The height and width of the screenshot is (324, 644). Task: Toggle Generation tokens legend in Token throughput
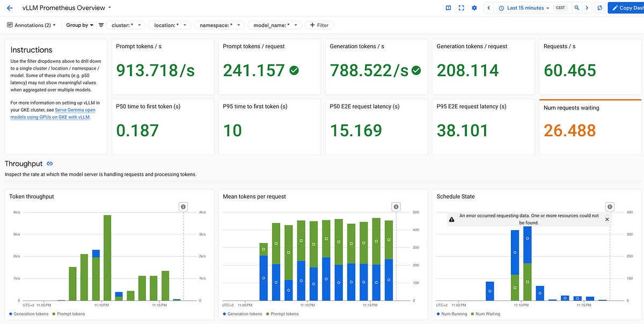pos(30,314)
